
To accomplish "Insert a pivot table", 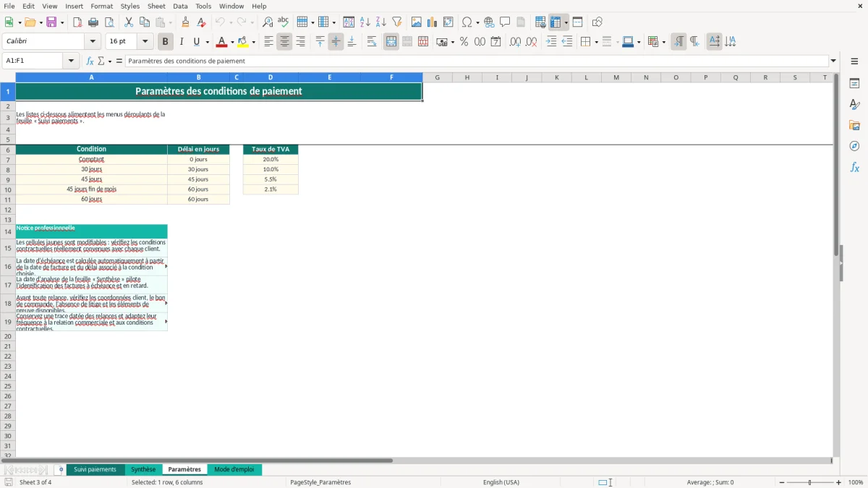I will 448,22.
